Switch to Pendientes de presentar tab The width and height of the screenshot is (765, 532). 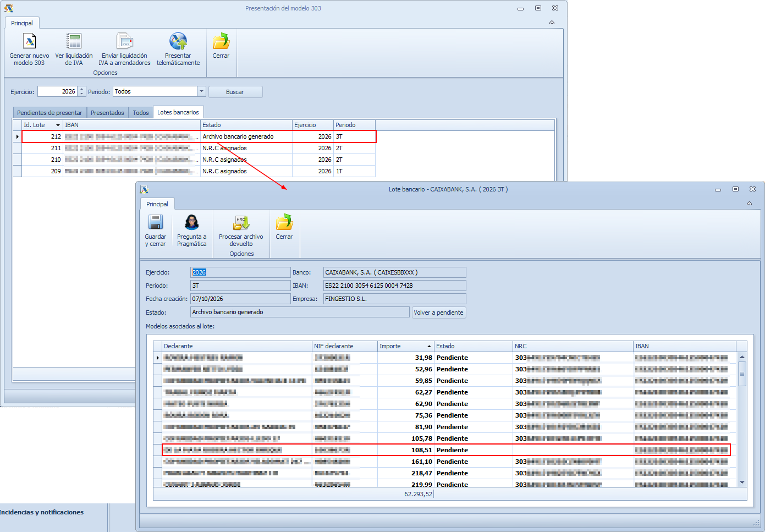tap(49, 113)
